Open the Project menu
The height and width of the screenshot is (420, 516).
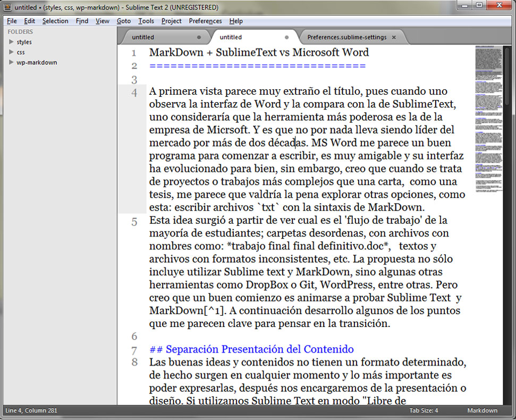(x=172, y=21)
